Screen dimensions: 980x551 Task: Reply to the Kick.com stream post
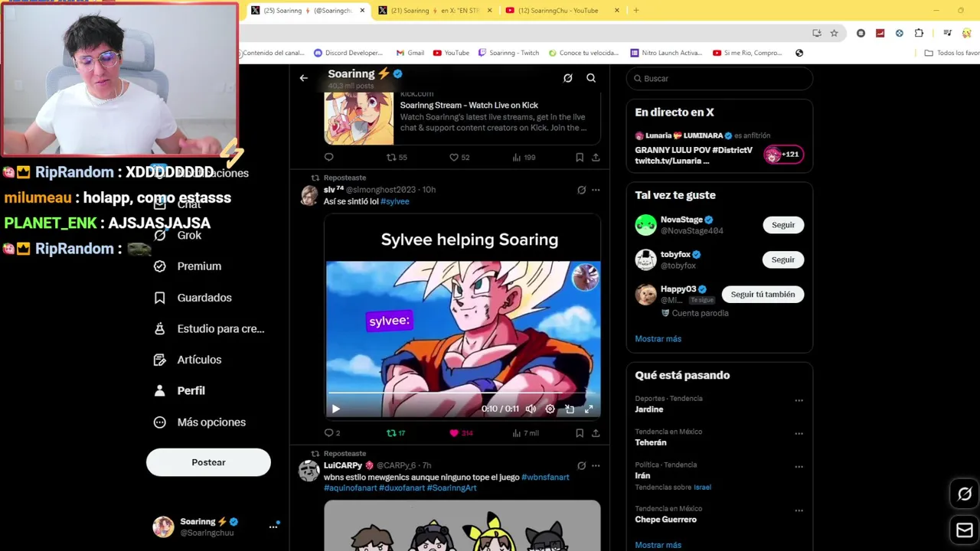tap(328, 157)
